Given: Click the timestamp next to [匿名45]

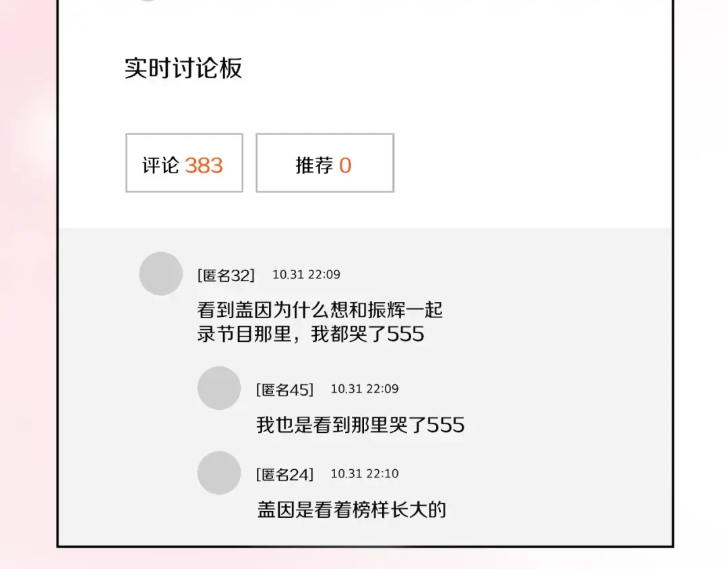Looking at the screenshot, I should pyautogui.click(x=364, y=389).
